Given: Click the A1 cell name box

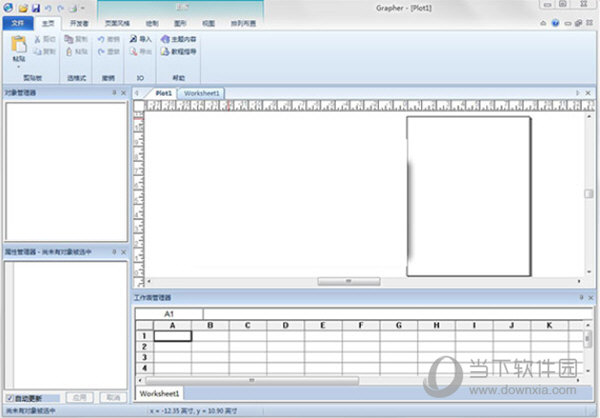Looking at the screenshot, I should coord(169,314).
